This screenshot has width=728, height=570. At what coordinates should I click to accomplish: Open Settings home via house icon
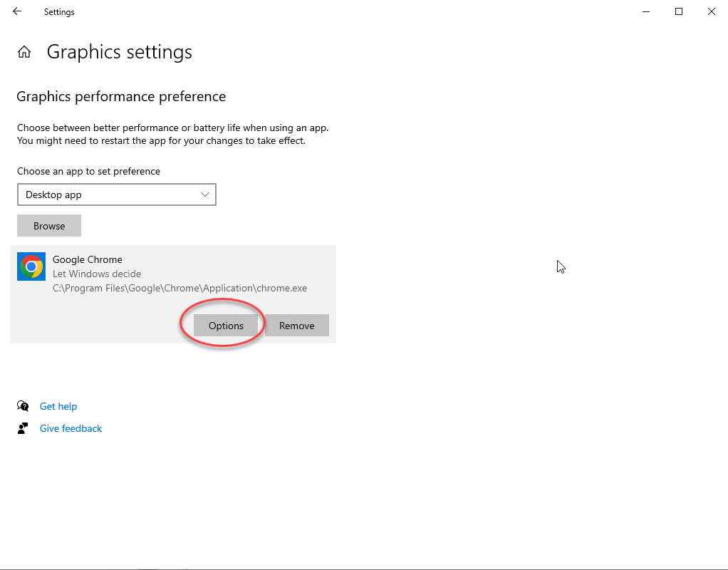pyautogui.click(x=24, y=51)
